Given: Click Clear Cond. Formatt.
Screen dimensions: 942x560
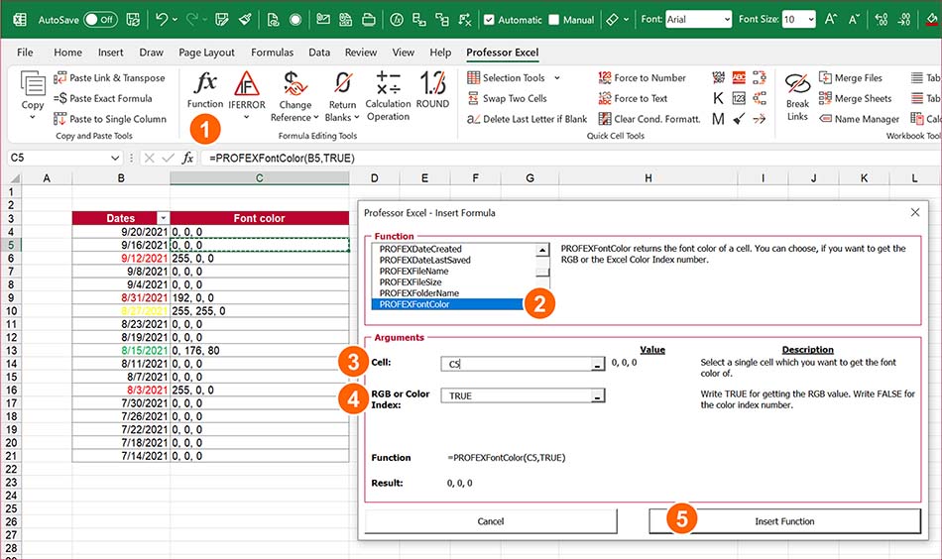Looking at the screenshot, I should coord(649,119).
